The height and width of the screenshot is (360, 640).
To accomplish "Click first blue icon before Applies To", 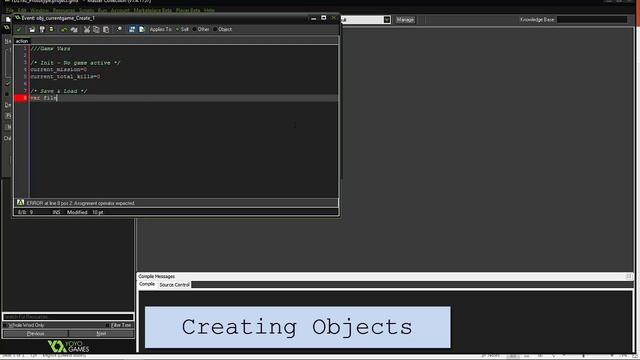I will point(132,29).
